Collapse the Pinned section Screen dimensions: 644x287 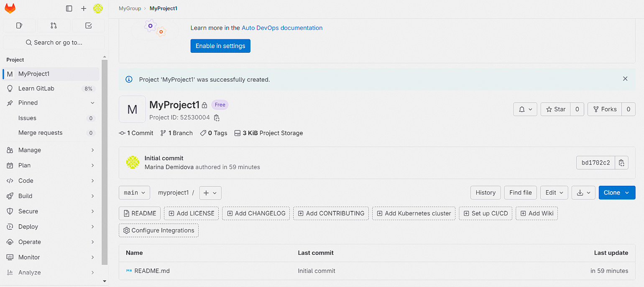[92, 103]
